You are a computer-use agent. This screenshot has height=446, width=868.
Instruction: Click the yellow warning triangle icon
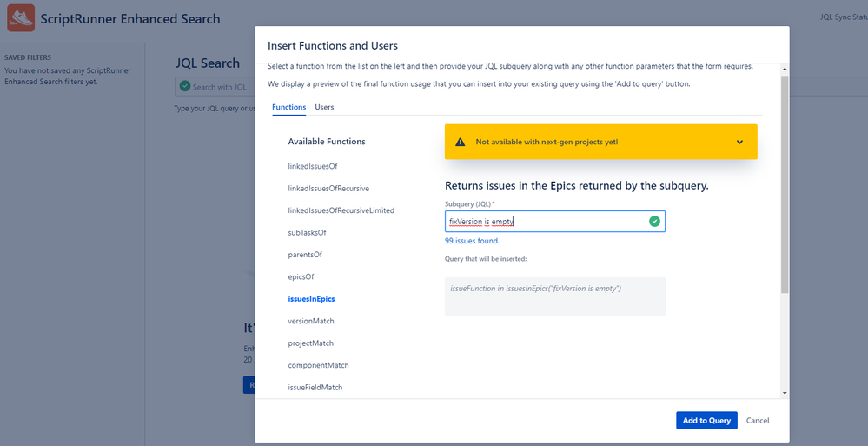point(461,142)
